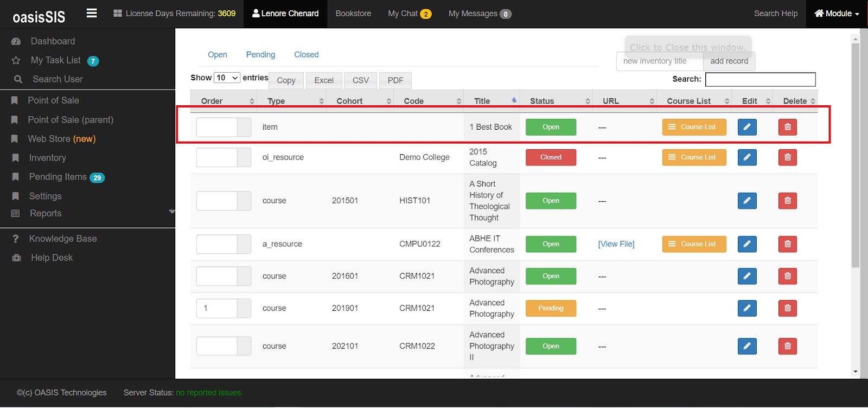The image size is (868, 408).
Task: Open the Module dropdown menu
Action: pyautogui.click(x=837, y=14)
